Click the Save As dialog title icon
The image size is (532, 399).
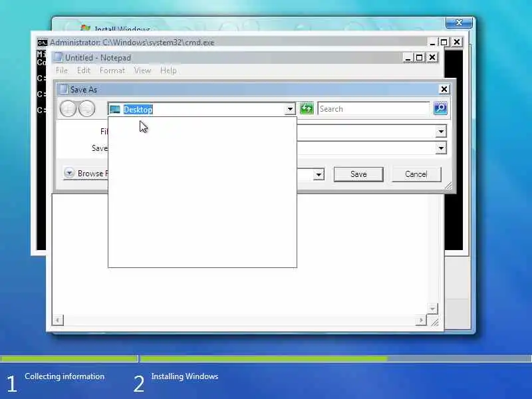[63, 89]
